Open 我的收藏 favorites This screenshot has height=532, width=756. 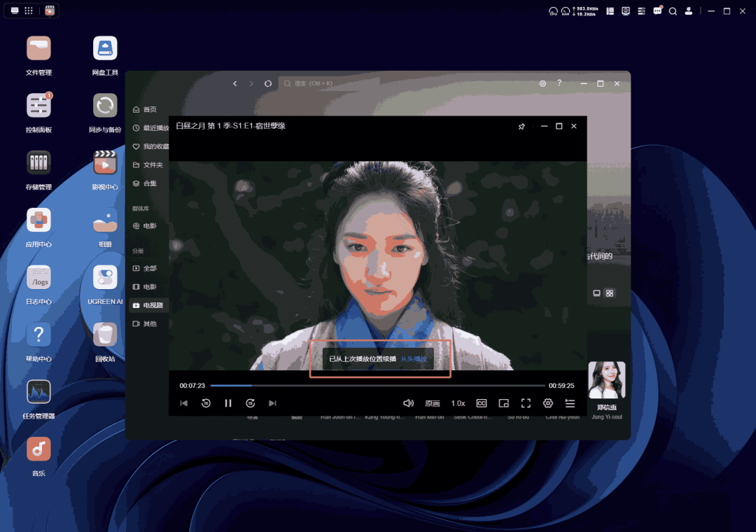150,146
